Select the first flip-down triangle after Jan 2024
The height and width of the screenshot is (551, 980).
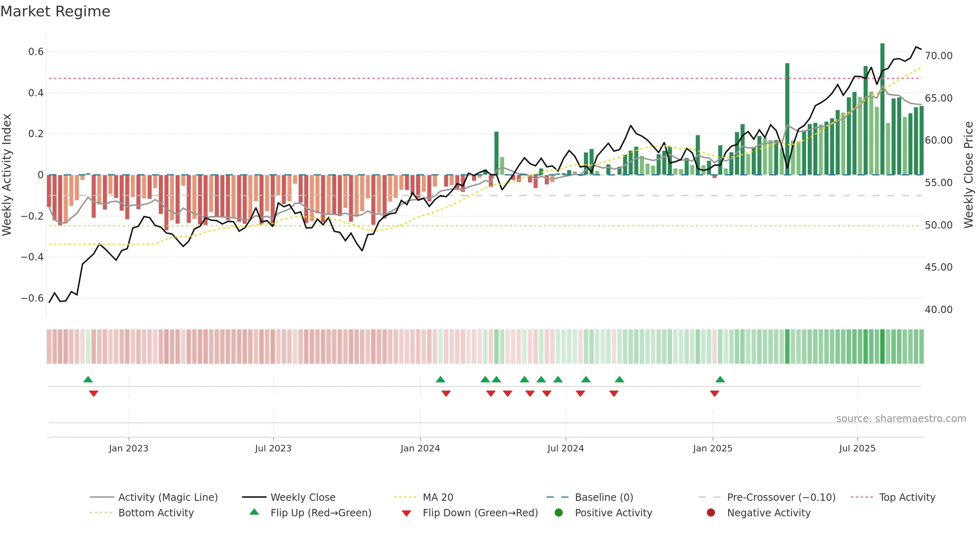tap(446, 393)
